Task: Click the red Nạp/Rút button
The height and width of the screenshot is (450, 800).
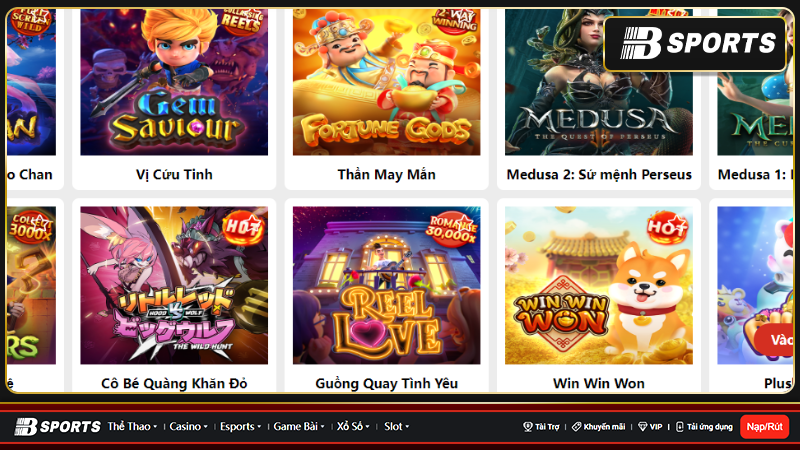Action: (x=764, y=427)
